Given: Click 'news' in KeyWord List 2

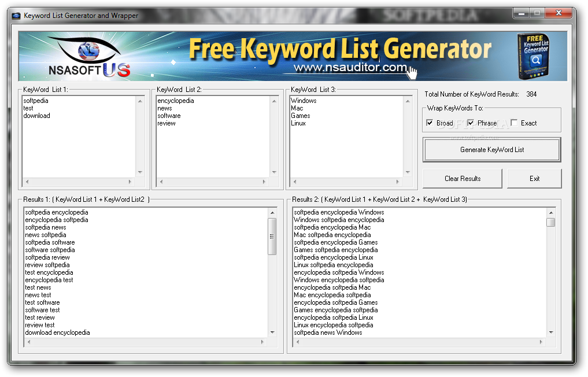Looking at the screenshot, I should [165, 108].
